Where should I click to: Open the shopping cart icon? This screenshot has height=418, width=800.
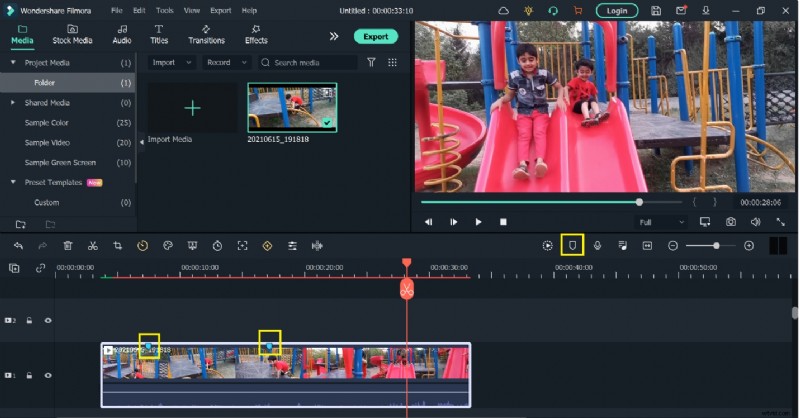(578, 11)
